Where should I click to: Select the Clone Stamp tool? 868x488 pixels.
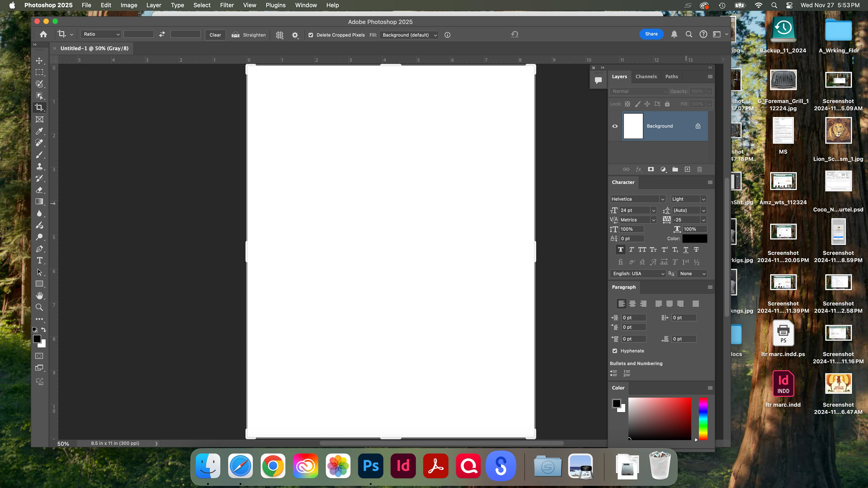click(x=39, y=166)
